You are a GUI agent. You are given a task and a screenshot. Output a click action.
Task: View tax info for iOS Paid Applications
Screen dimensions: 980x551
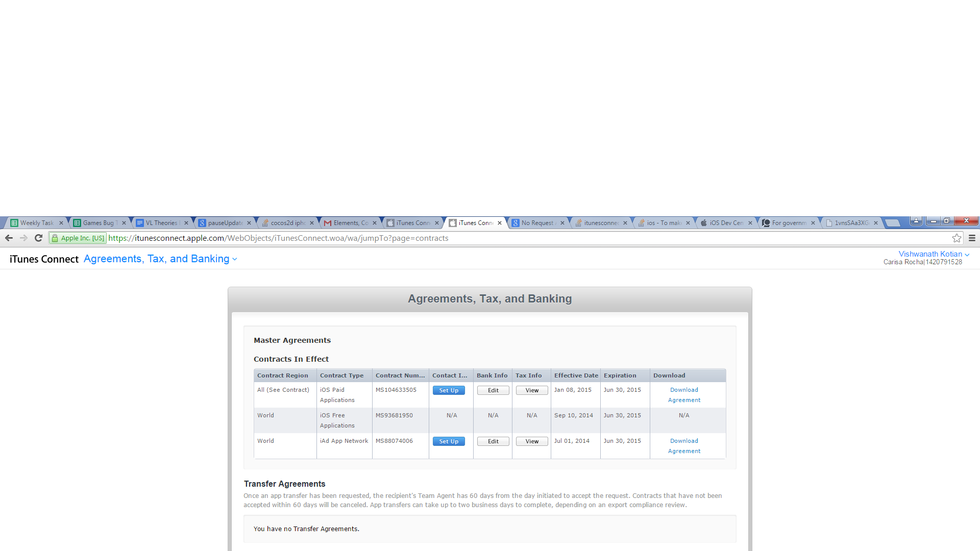532,390
